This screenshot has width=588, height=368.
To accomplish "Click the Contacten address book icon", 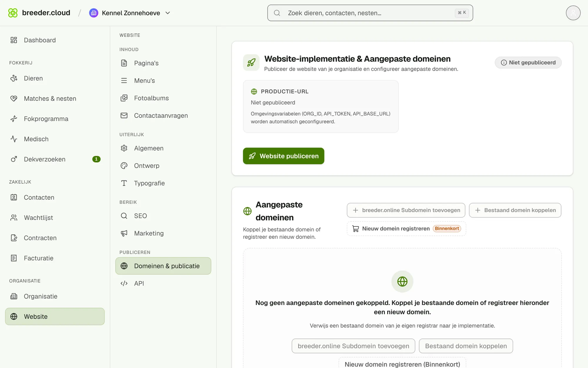I will (x=14, y=197).
